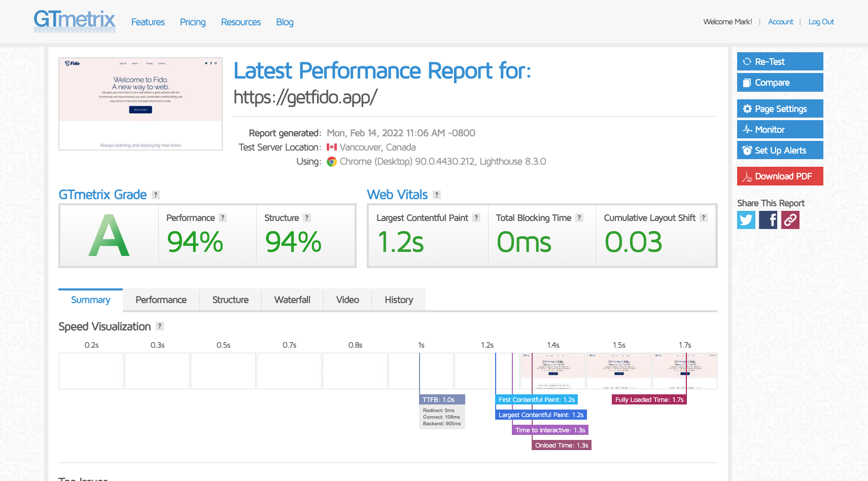Download the report as PDF
This screenshot has width=868, height=481.
point(780,176)
